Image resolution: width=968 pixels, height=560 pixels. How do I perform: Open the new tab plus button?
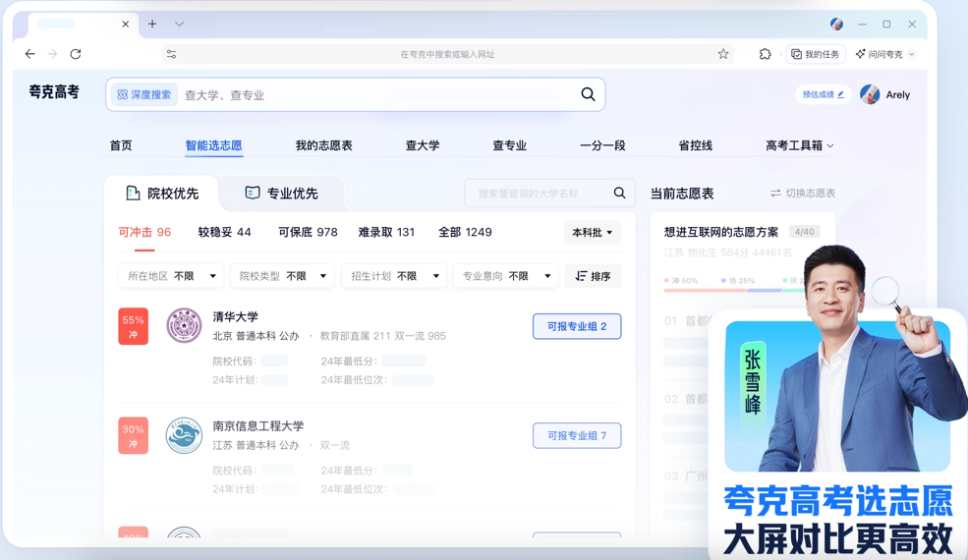coord(152,25)
